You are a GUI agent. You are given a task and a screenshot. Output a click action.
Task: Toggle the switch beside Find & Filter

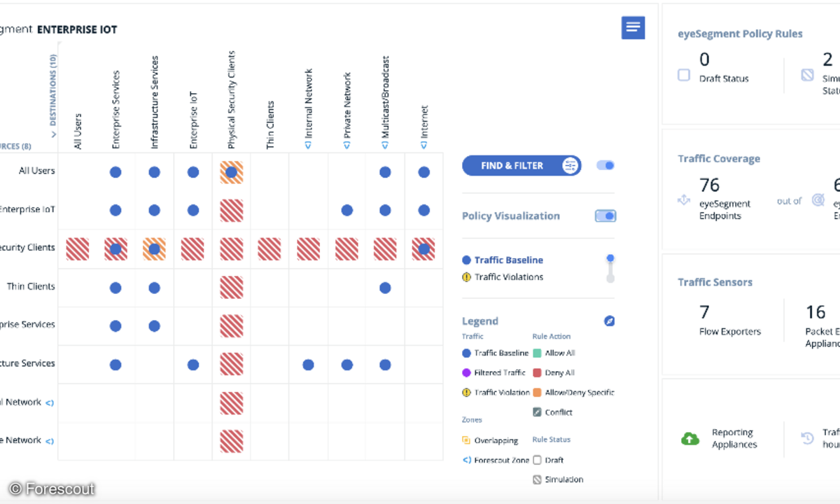[605, 165]
